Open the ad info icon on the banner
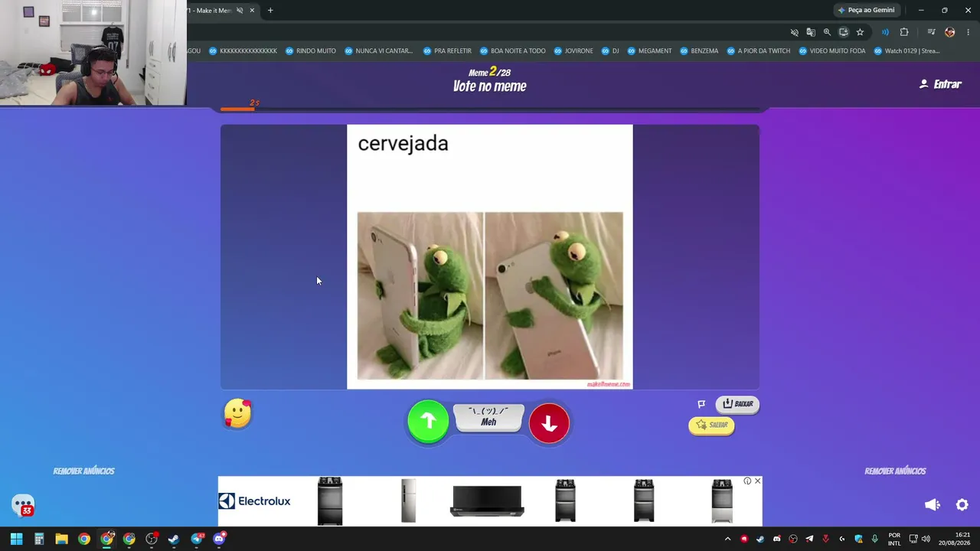This screenshot has width=980, height=551. (747, 481)
